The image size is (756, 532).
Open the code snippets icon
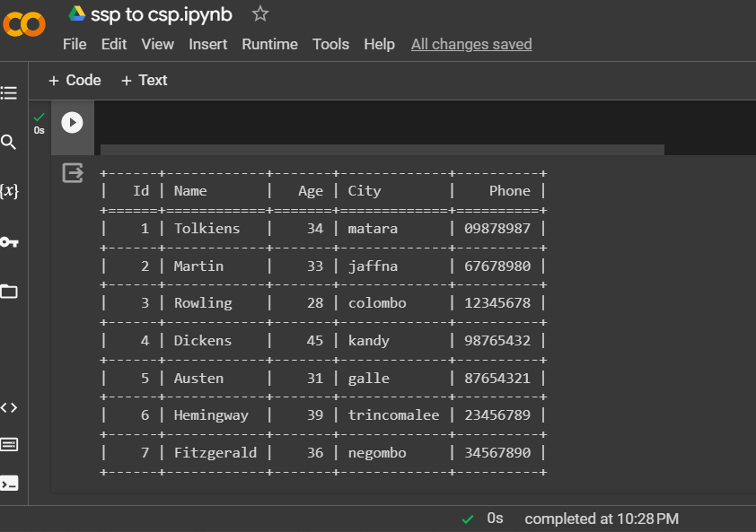click(9, 407)
